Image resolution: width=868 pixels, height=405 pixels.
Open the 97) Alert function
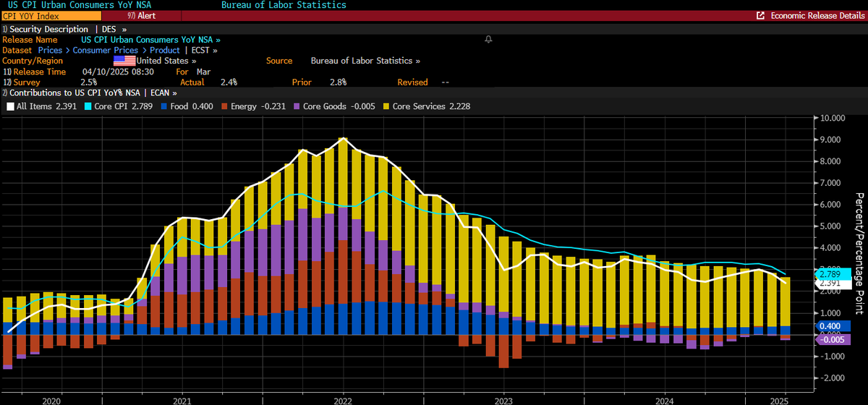141,15
